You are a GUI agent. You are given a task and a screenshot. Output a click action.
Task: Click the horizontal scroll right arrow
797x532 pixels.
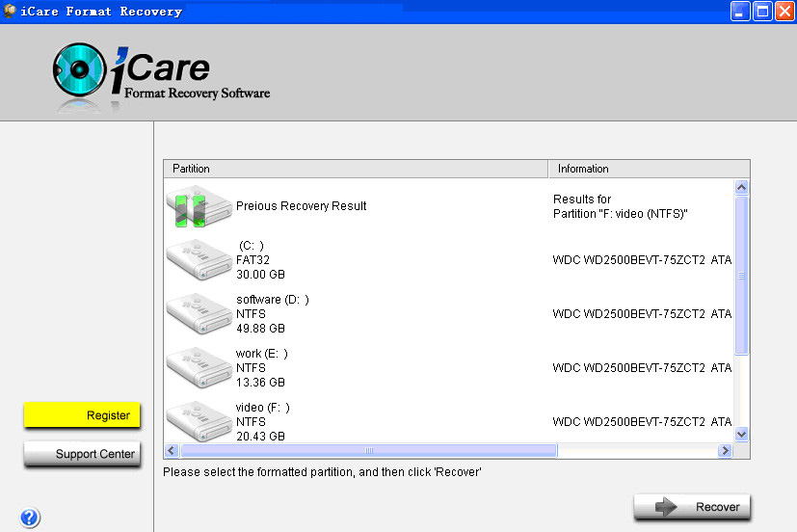click(725, 451)
